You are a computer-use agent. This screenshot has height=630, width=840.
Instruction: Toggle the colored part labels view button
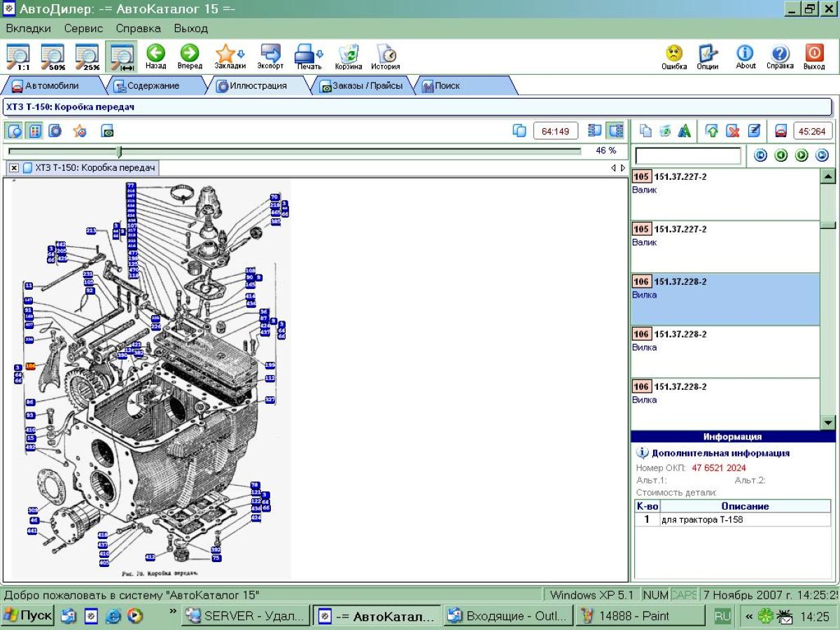click(x=34, y=131)
